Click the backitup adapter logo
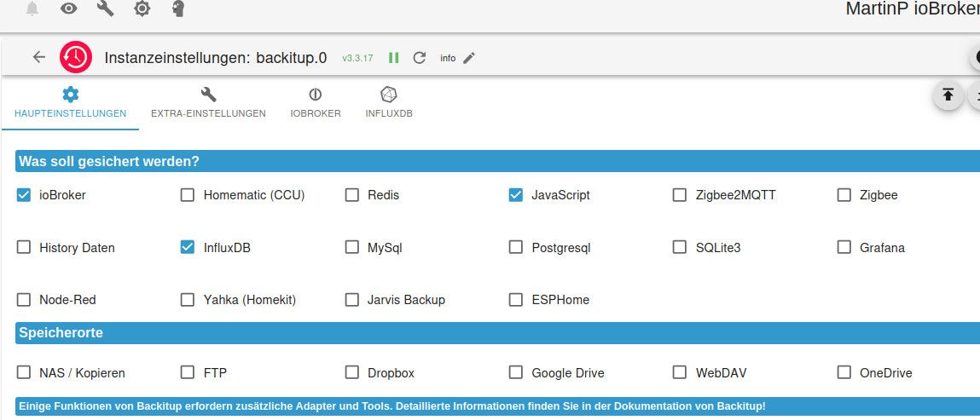The width and height of the screenshot is (980, 420). (76, 57)
